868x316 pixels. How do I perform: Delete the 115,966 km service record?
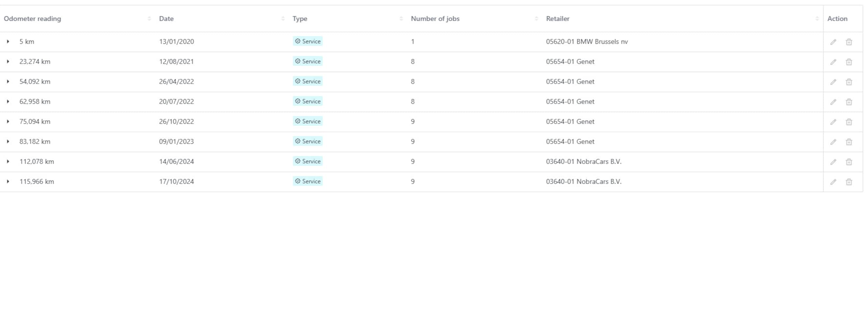pos(849,182)
